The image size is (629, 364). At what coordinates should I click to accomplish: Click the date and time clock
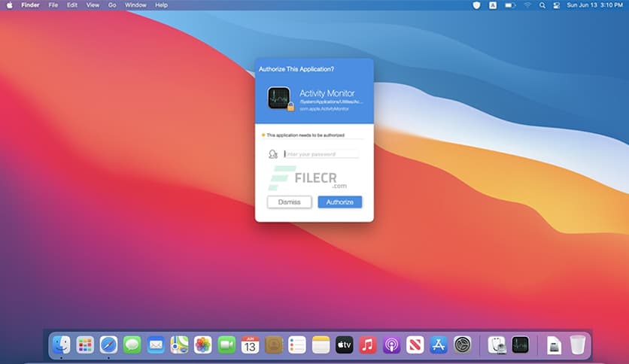coord(594,5)
